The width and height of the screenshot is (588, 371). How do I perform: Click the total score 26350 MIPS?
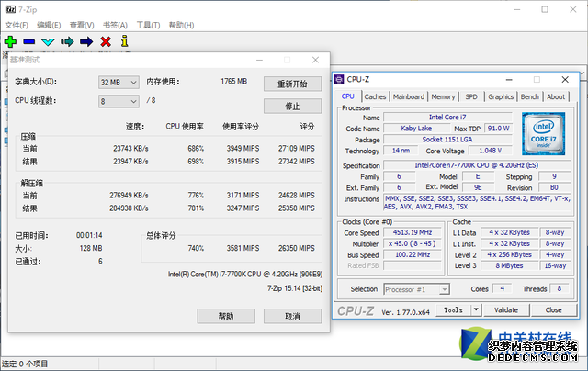(x=296, y=248)
